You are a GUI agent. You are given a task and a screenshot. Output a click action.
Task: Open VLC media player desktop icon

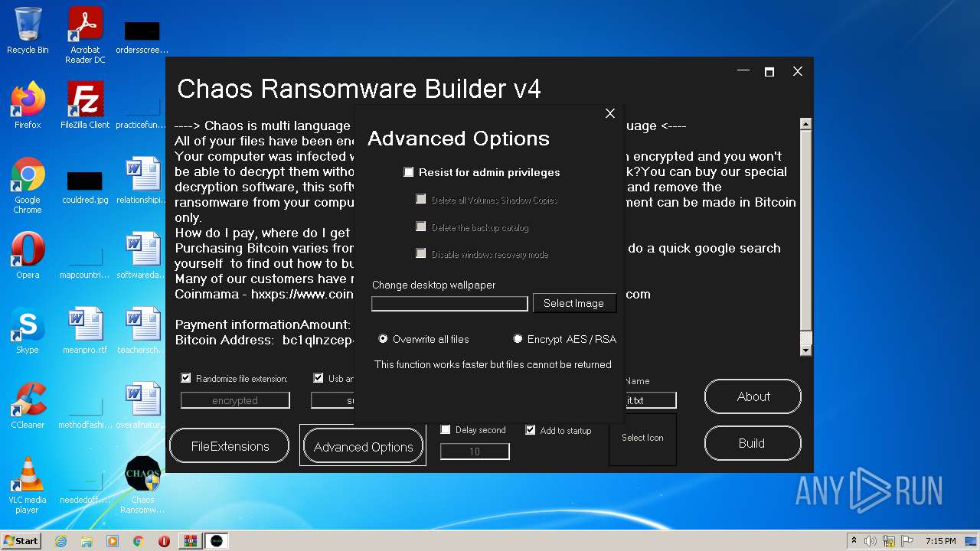tap(28, 485)
